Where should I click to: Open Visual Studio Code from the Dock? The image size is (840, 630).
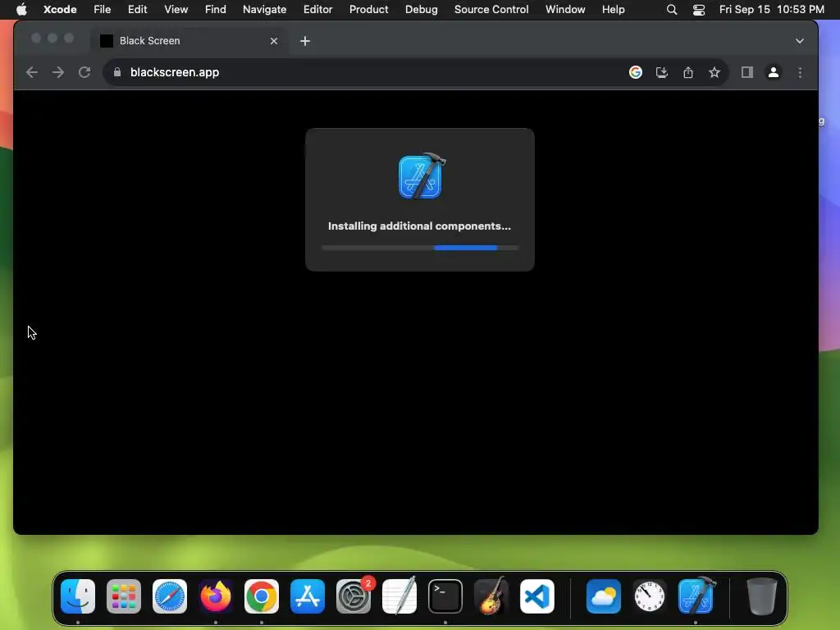537,596
